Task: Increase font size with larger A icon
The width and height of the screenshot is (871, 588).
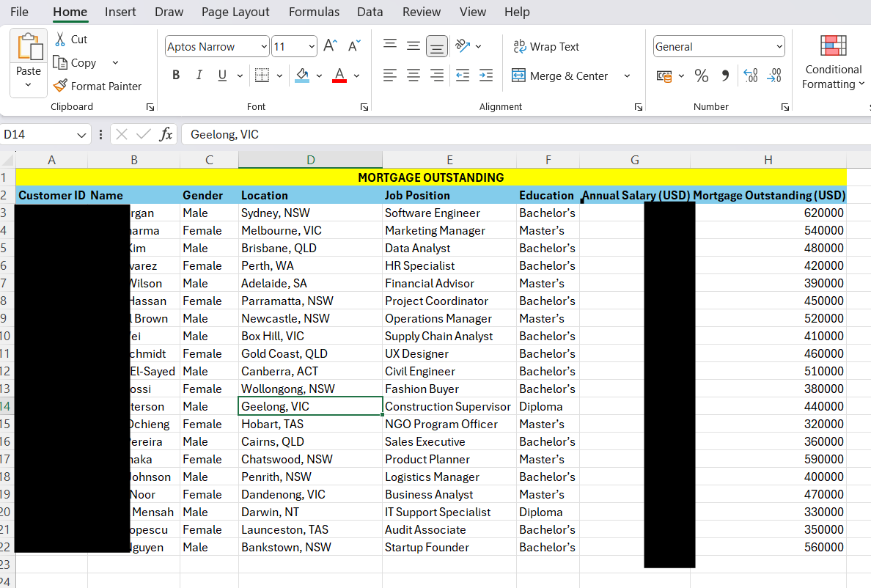Action: (x=330, y=46)
